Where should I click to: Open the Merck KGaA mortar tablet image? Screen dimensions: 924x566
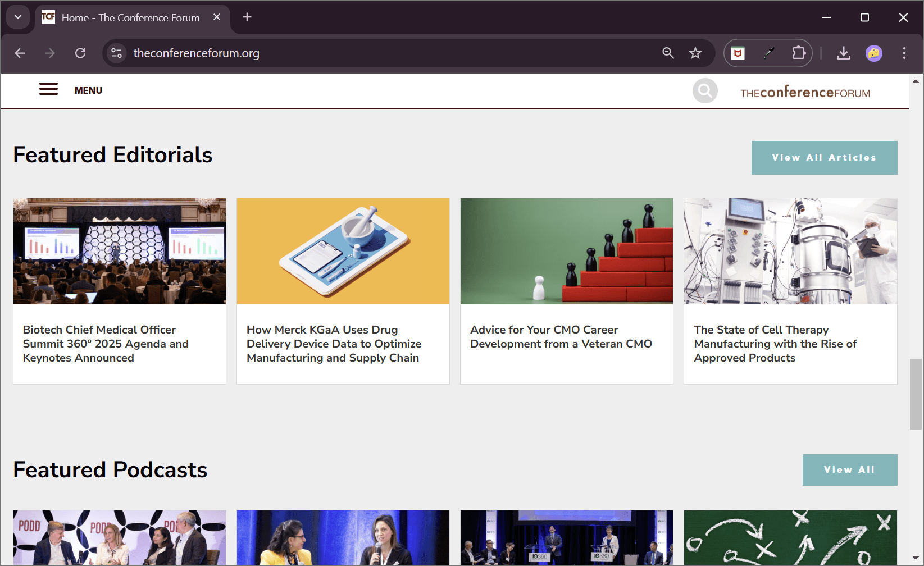click(x=343, y=251)
